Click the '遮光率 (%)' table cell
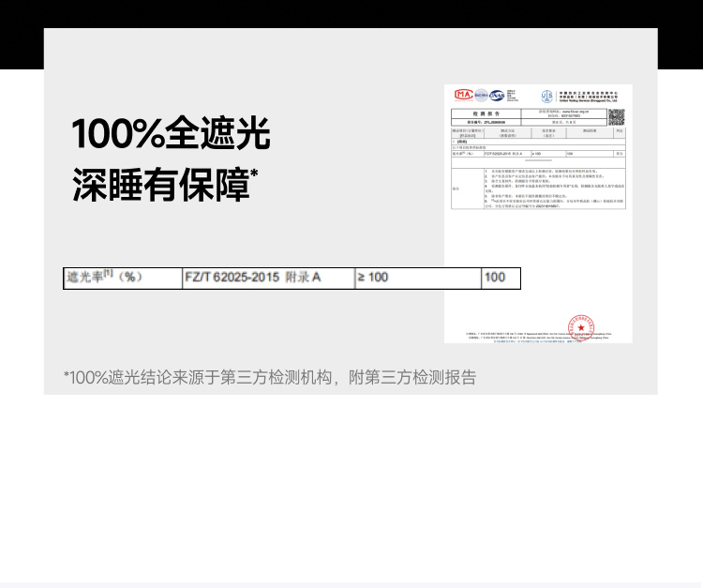This screenshot has height=588, width=703. pos(123,279)
